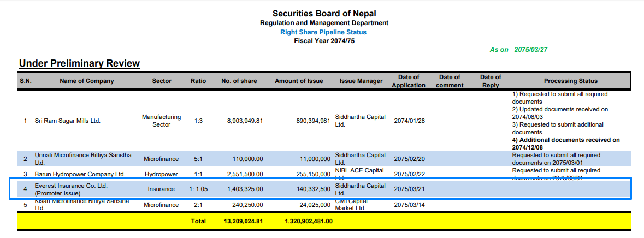Click the Sri Ram Sugar Mills Ltd. row name
Viewport: 644px width, 238px height.
tap(68, 121)
